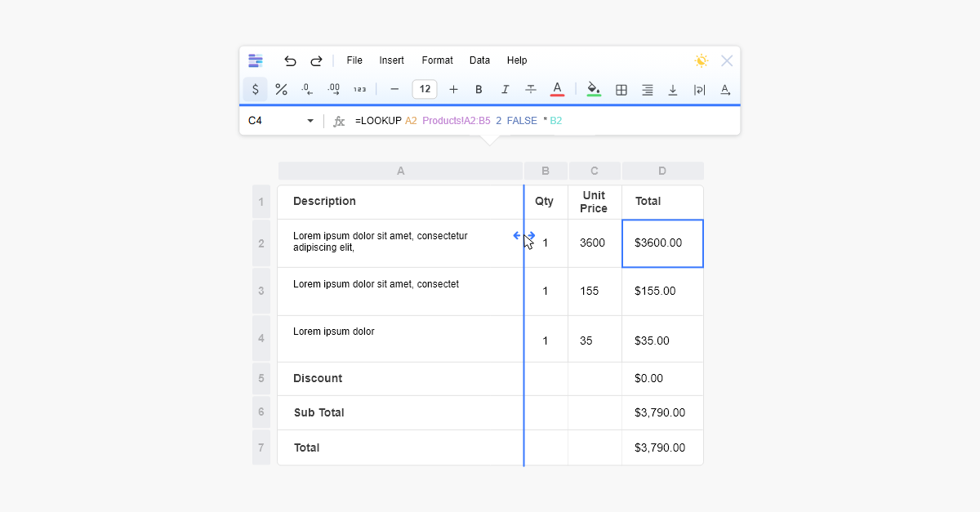
Task: Toggle strikethrough formatting
Action: point(531,90)
